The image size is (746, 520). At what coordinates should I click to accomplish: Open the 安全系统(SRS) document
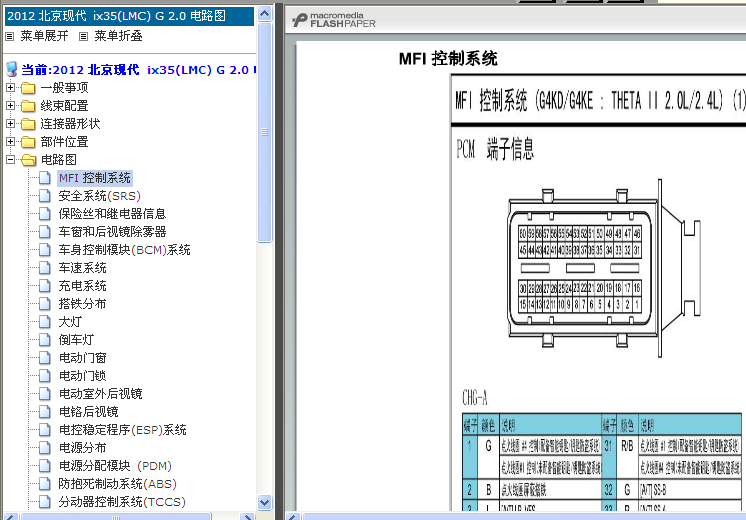(x=99, y=196)
